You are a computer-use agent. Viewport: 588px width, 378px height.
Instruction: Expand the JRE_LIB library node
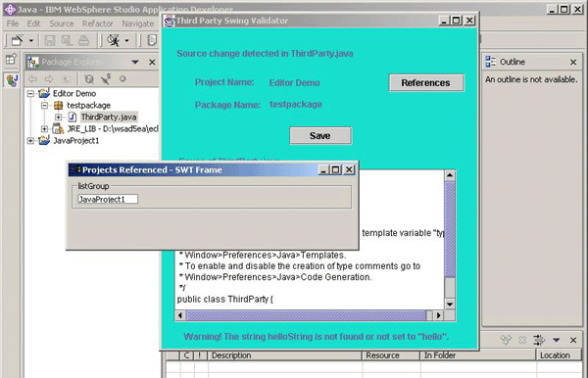point(44,129)
